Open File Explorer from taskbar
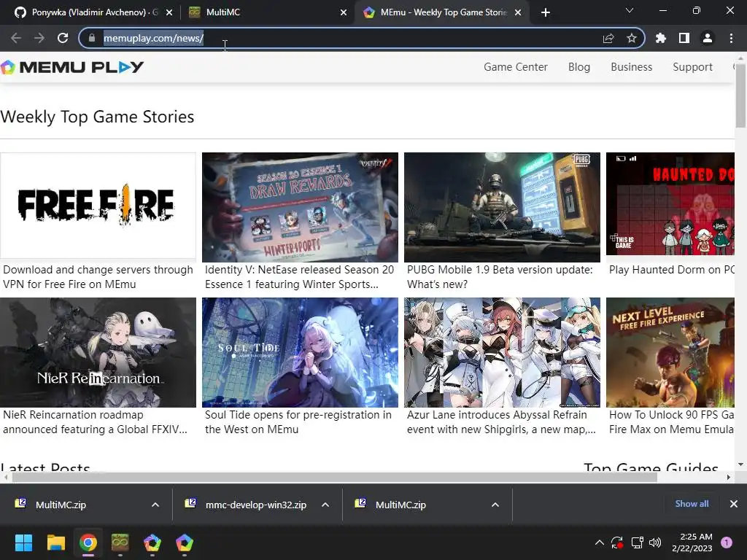 pyautogui.click(x=55, y=542)
